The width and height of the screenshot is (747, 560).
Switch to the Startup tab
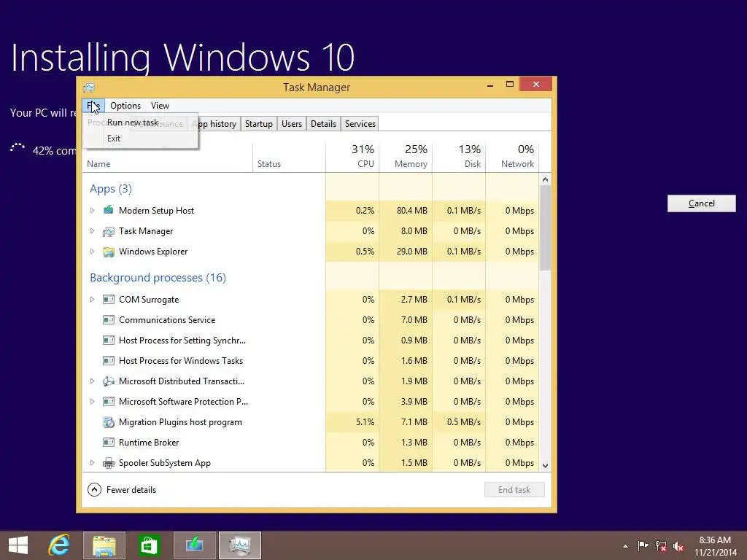259,124
